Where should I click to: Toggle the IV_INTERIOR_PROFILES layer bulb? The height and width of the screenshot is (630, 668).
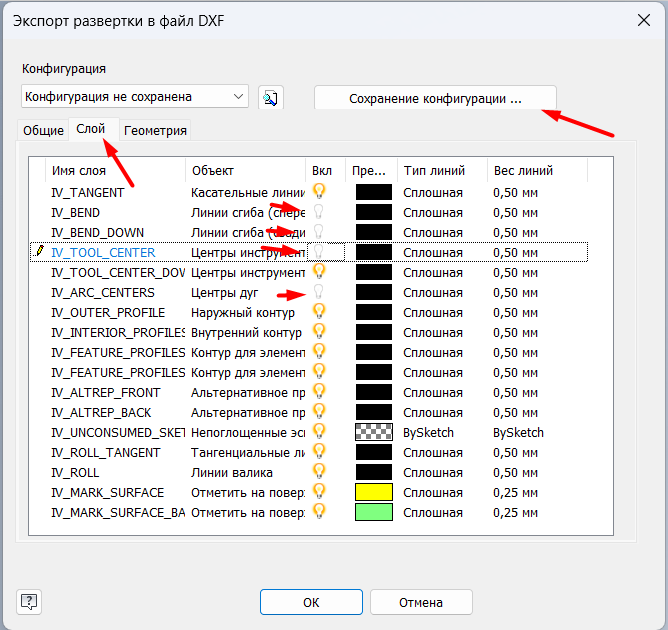click(x=319, y=331)
